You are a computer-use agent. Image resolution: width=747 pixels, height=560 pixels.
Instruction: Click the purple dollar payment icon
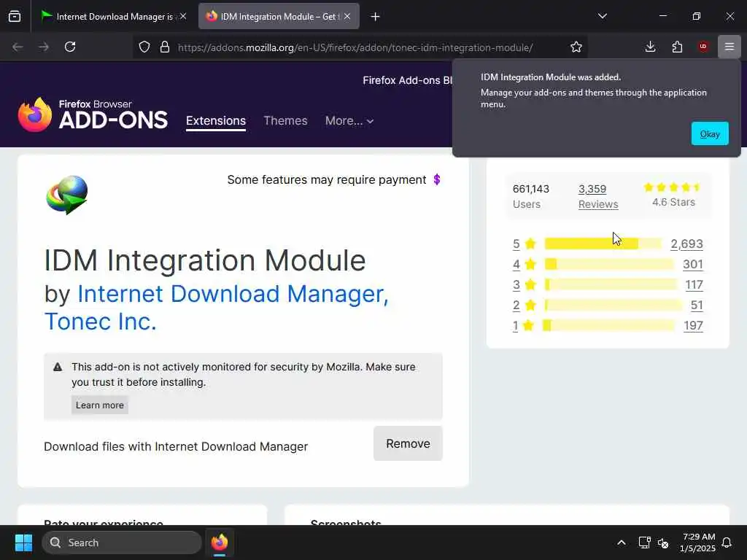437,179
